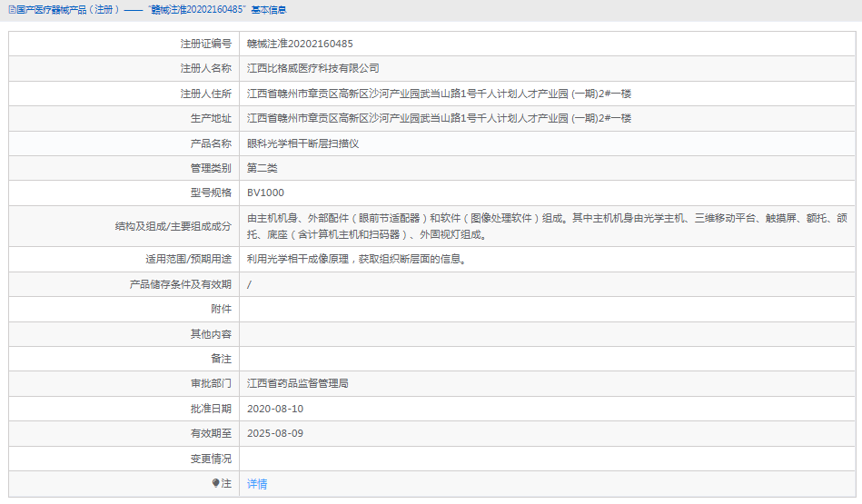Click the 产品名称 row label
This screenshot has height=504, width=862.
click(x=211, y=143)
